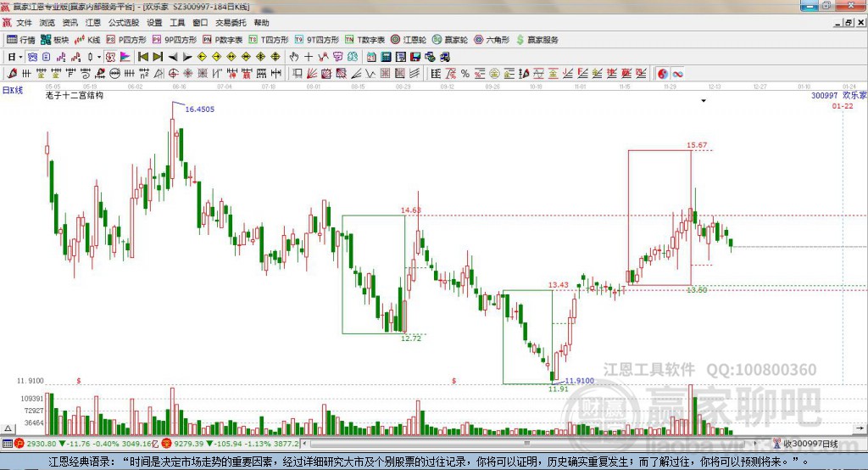Select the percent % tool
The width and height of the screenshot is (868, 470).
[465, 74]
